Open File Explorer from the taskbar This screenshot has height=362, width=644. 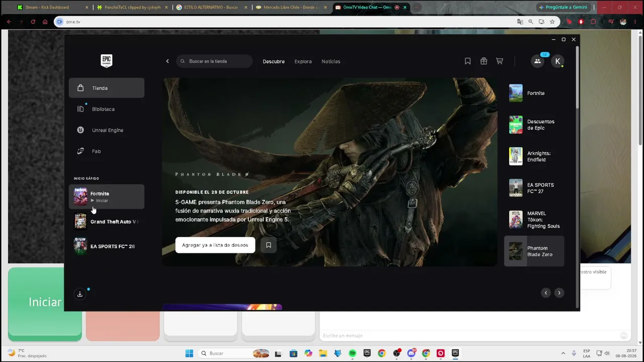pos(323,353)
